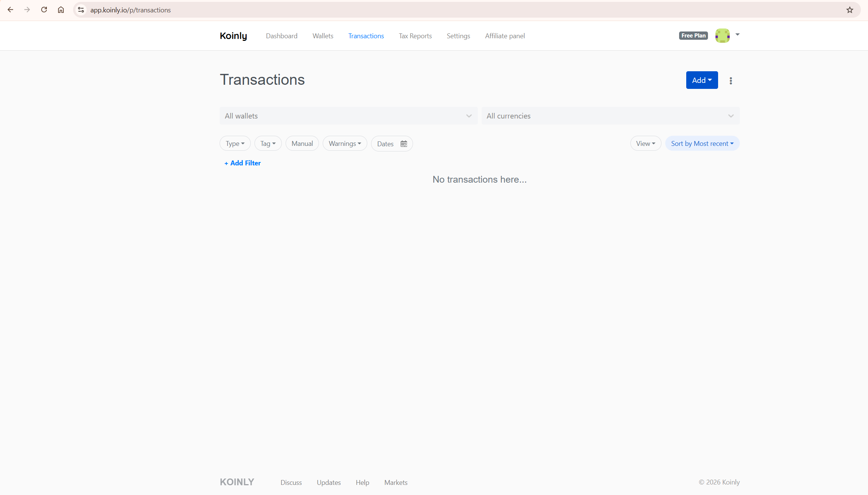
Task: Change Sort by Most recent ordering
Action: click(702, 143)
